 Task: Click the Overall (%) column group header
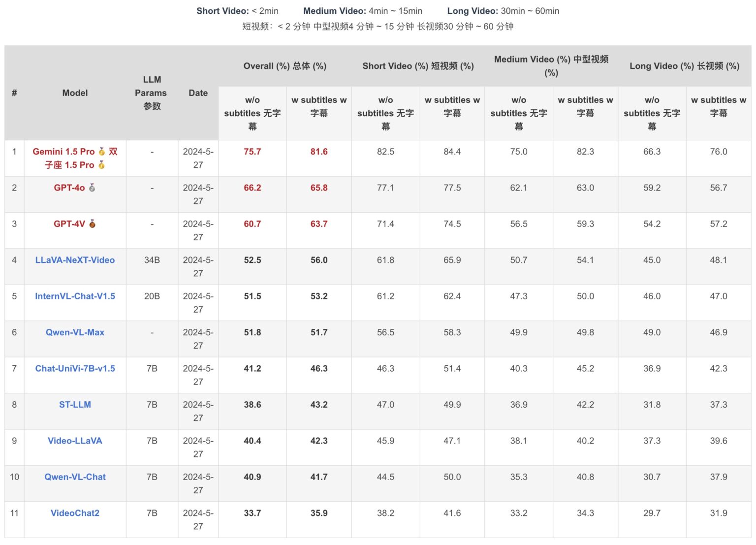(284, 66)
